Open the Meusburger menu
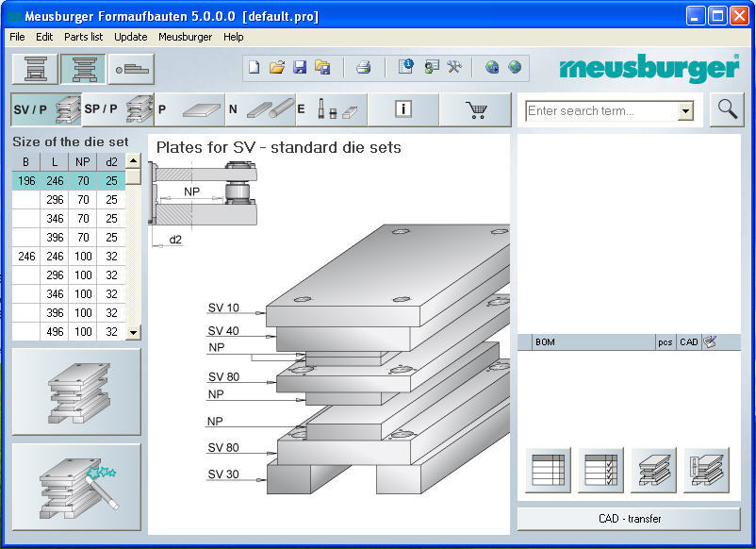 coord(185,37)
